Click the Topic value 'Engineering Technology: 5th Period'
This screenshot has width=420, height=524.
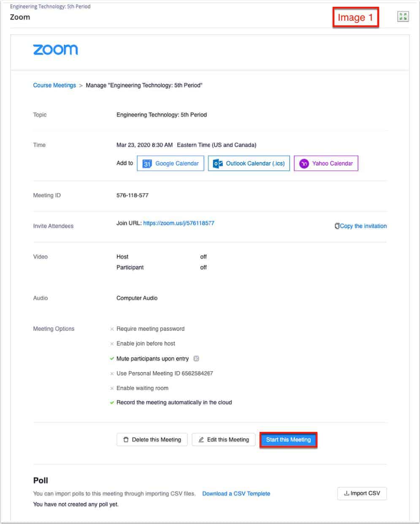(x=162, y=115)
